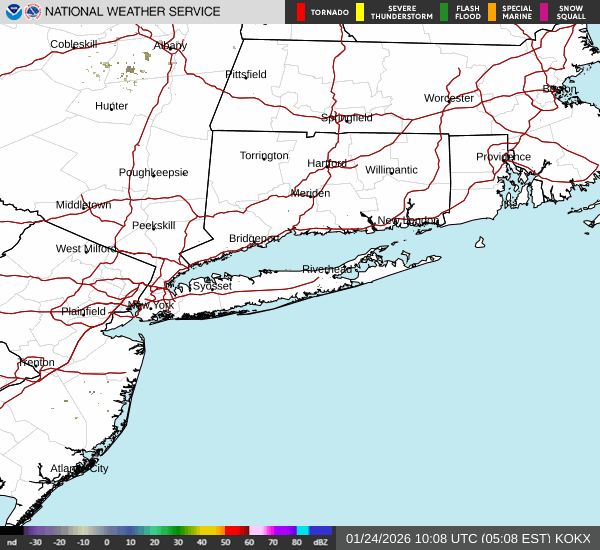Click the Bridgeport city label

(253, 238)
